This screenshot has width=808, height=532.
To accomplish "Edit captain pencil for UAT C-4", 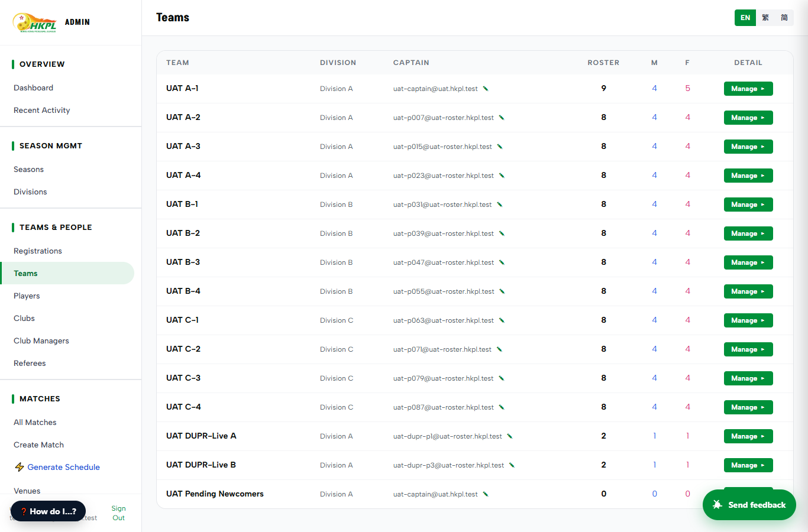I will coord(502,407).
